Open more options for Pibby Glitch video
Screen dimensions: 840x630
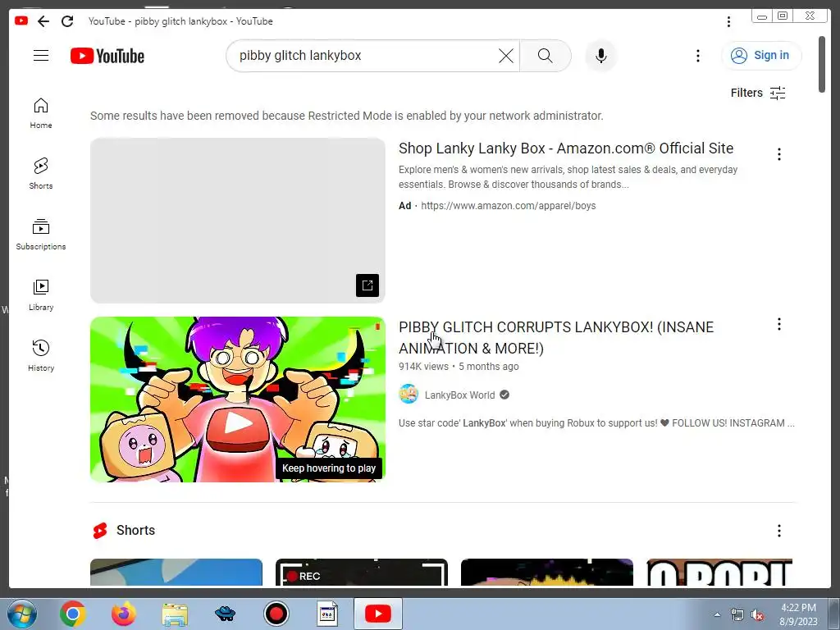[779, 324]
